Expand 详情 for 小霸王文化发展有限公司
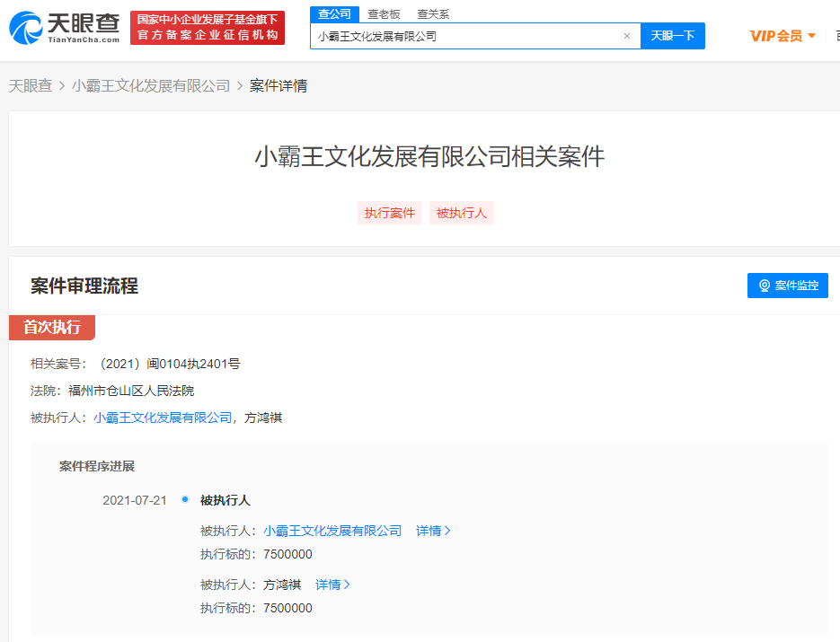This screenshot has width=840, height=642. pyautogui.click(x=433, y=531)
